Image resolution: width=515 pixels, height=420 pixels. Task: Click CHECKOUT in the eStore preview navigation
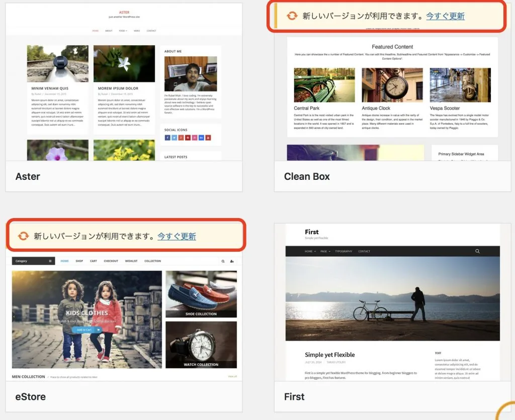click(x=111, y=261)
